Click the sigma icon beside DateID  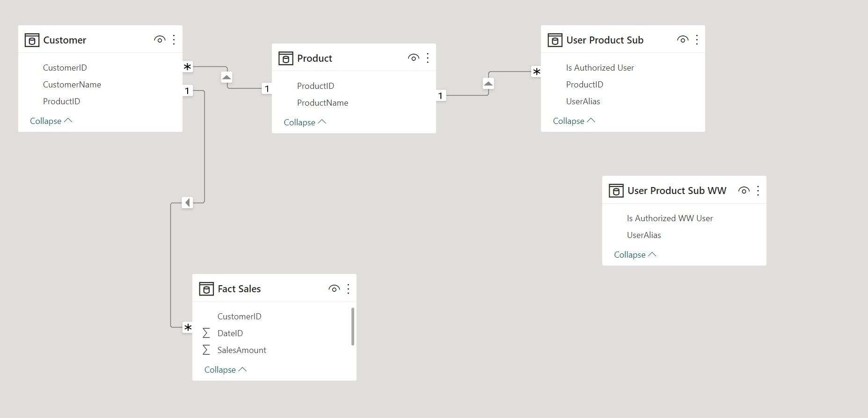[206, 333]
